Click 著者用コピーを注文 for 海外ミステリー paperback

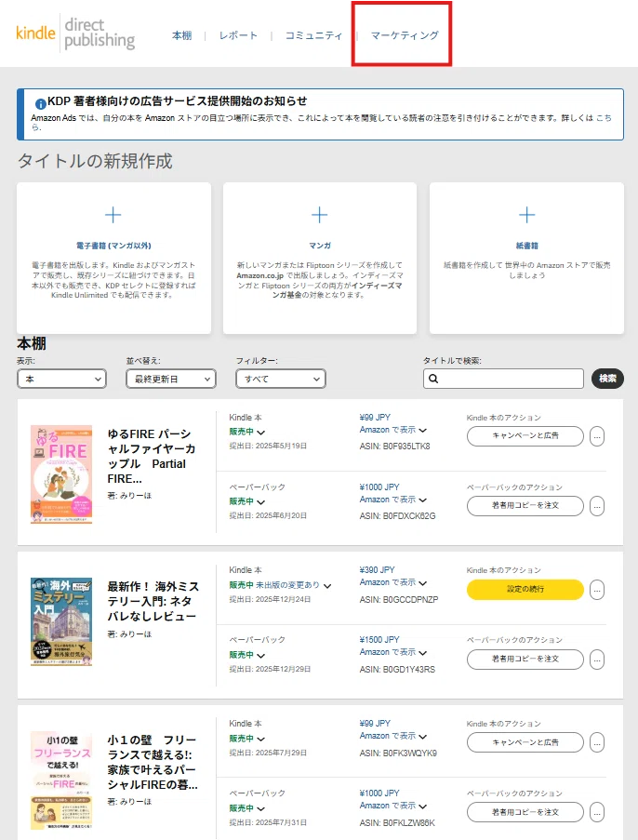pos(525,659)
